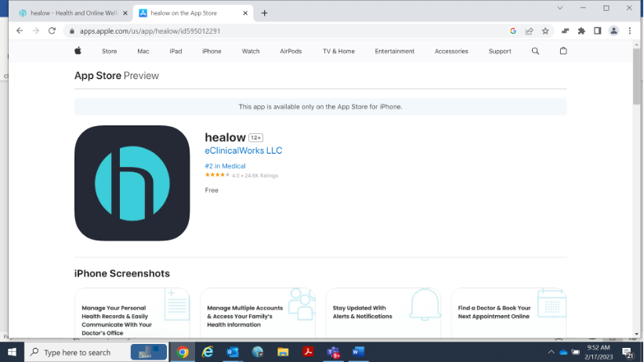Open Store in Apple navigation
This screenshot has width=644, height=362.
[x=109, y=52]
